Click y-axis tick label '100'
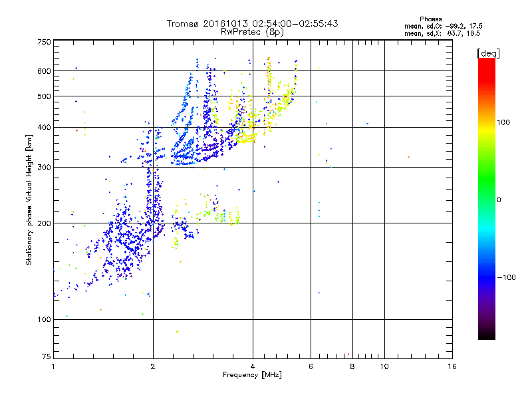Viewport: 532px width, 399px height. pyautogui.click(x=45, y=320)
